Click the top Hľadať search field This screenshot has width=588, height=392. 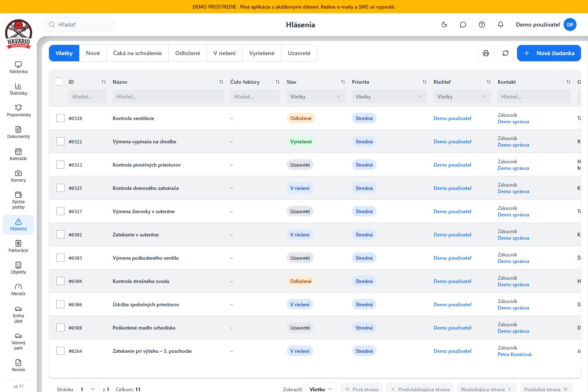(x=79, y=24)
